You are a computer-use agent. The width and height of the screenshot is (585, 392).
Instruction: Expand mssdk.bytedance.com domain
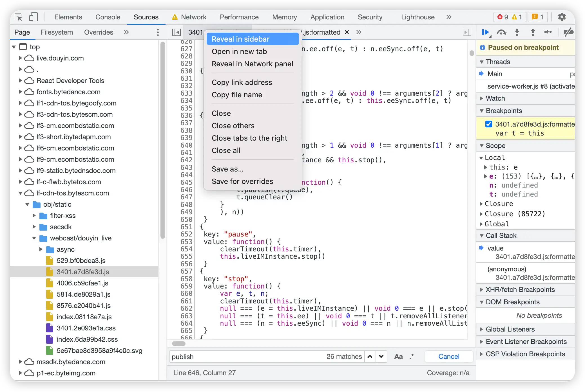[x=20, y=362]
